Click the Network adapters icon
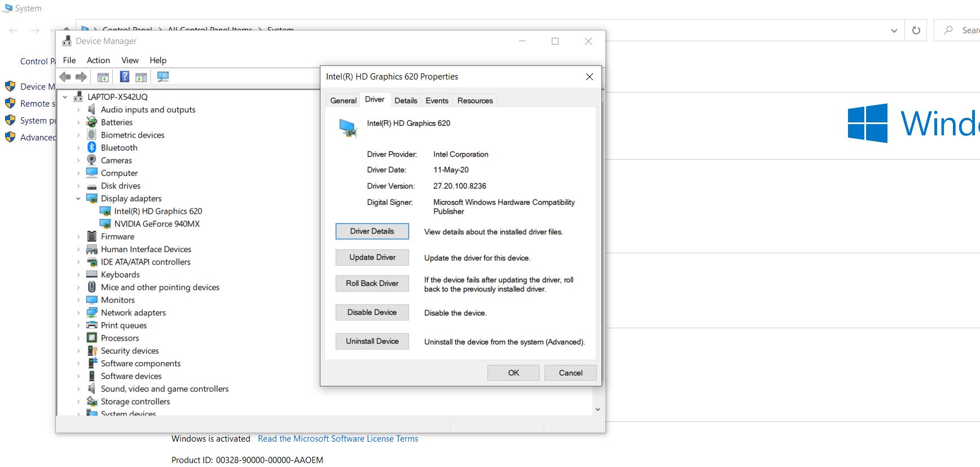This screenshot has height=467, width=980. [x=91, y=312]
